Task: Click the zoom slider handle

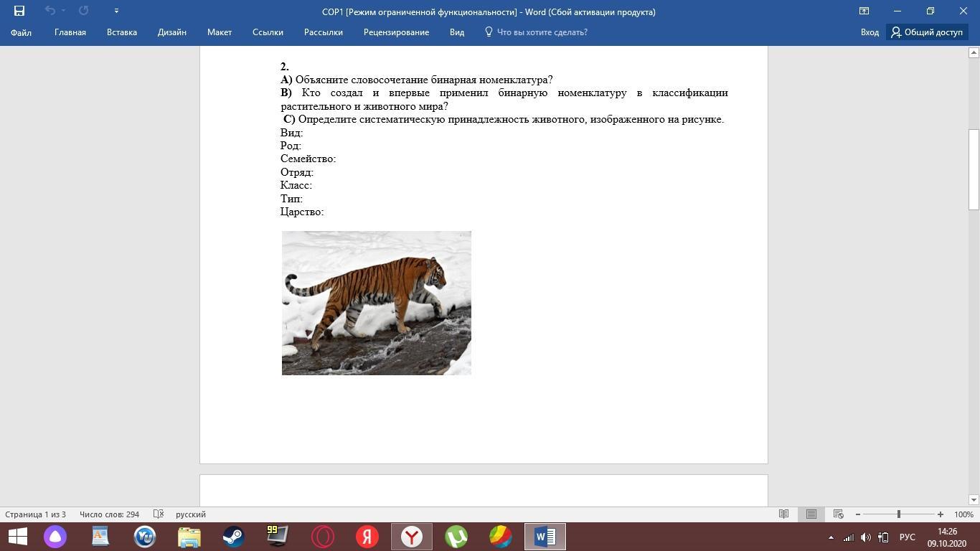Action: [899, 514]
